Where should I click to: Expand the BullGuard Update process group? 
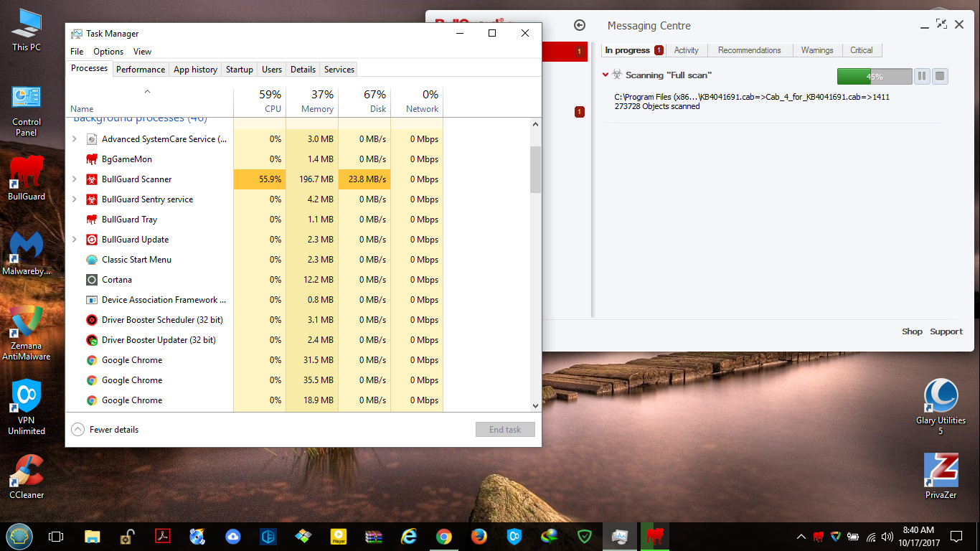coord(75,240)
